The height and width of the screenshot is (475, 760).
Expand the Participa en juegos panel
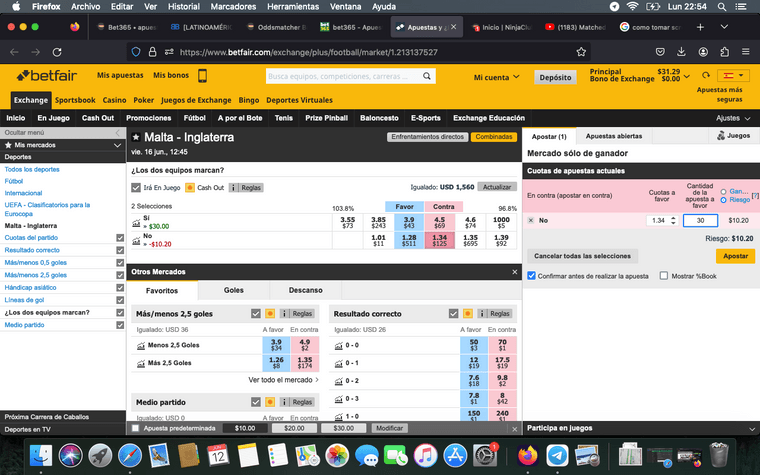pyautogui.click(x=751, y=428)
